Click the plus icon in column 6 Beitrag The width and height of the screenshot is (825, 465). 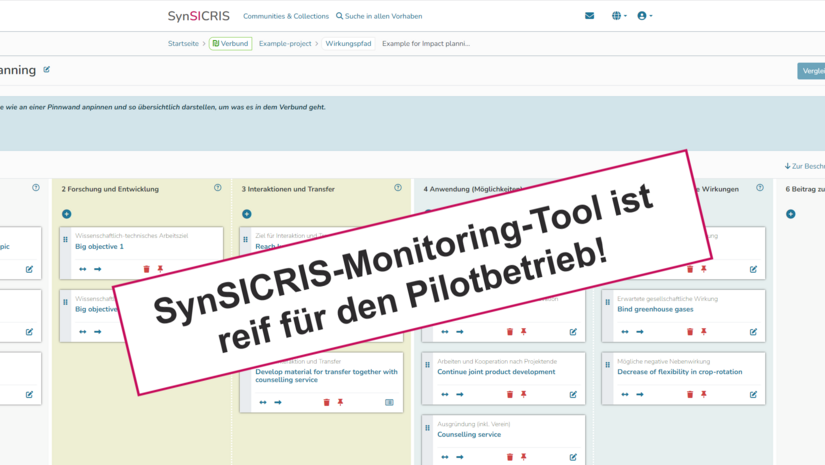click(790, 214)
